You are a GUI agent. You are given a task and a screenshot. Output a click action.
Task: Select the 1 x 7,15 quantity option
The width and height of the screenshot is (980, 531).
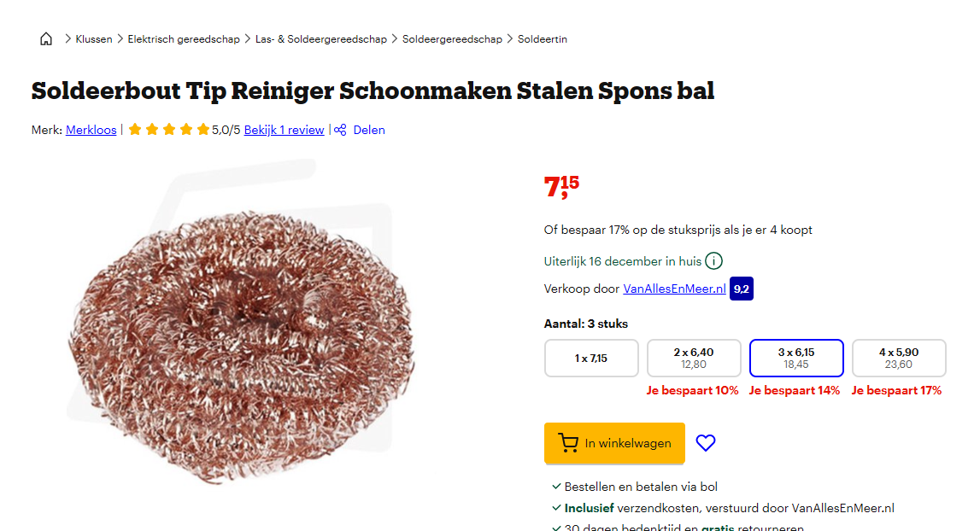[591, 359]
